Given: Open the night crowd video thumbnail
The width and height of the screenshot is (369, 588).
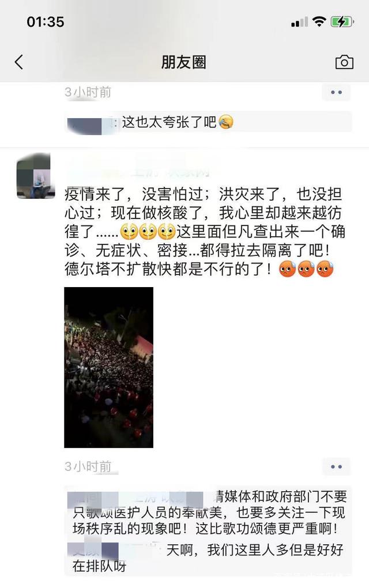Looking at the screenshot, I should [x=109, y=368].
